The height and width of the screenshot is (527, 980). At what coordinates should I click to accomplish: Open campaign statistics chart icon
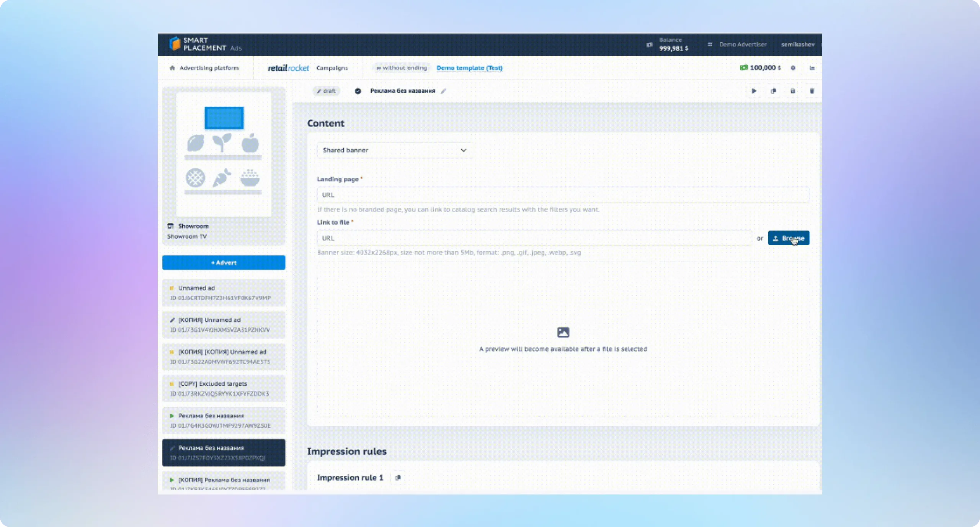pyautogui.click(x=812, y=68)
